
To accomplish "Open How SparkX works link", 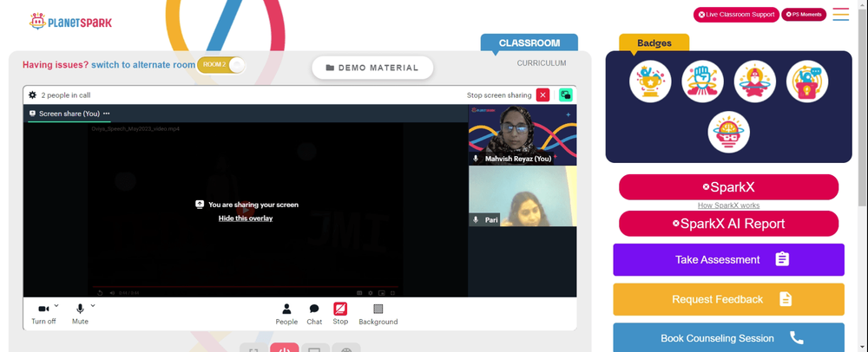I will point(728,205).
